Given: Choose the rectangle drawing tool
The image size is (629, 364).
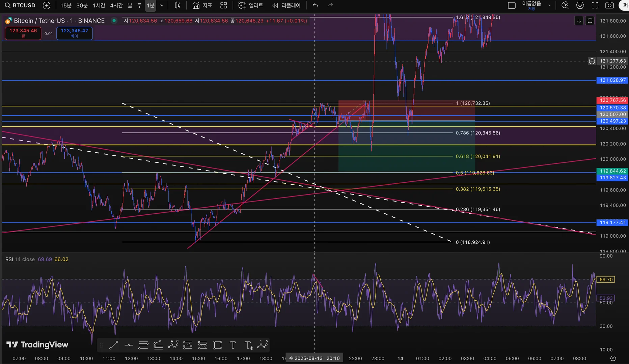Looking at the screenshot, I should point(218,345).
